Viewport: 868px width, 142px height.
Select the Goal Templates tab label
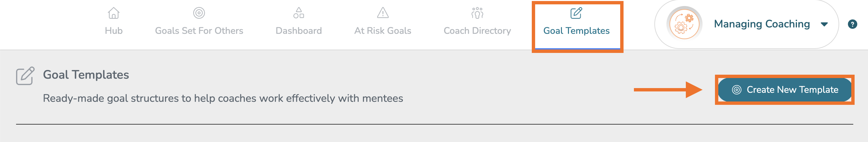576,31
